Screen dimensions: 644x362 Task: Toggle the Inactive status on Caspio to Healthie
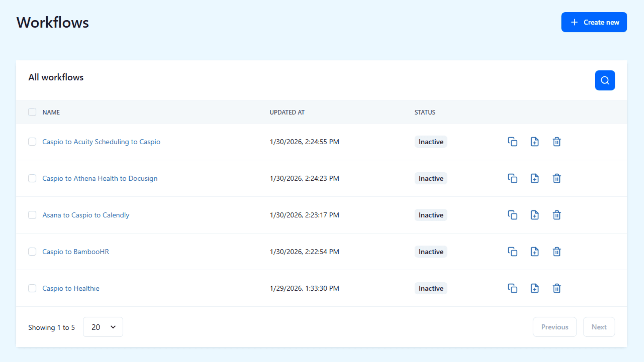pos(431,288)
